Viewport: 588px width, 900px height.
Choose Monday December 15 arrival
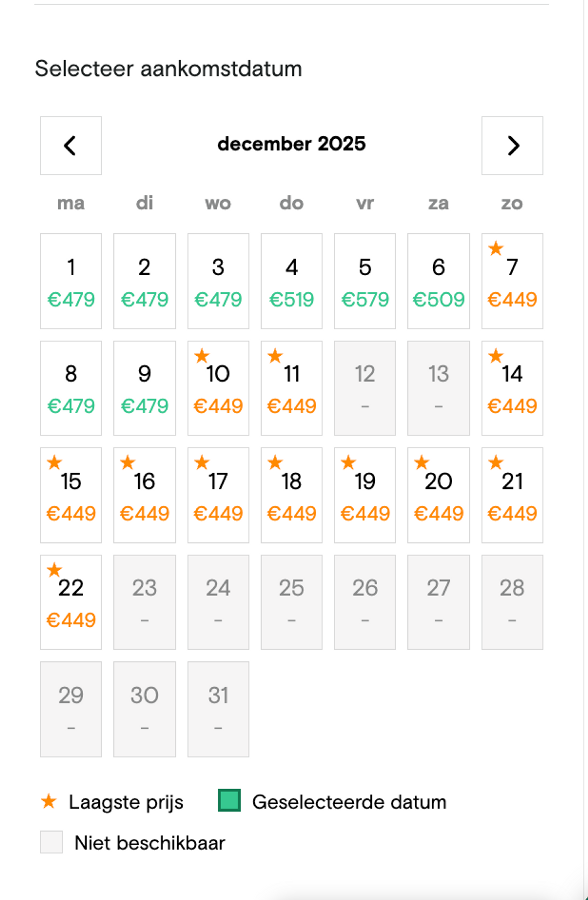71,495
